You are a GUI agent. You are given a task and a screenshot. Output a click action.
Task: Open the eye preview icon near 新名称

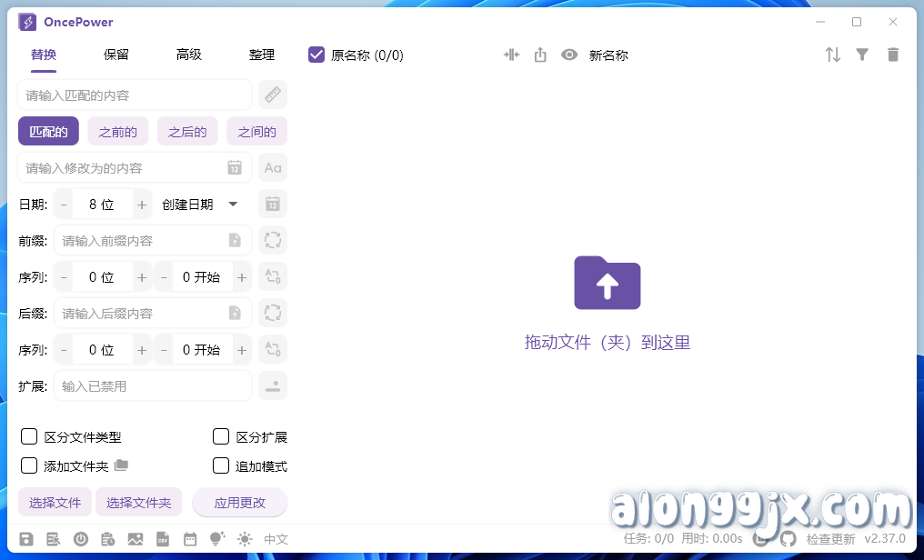click(x=569, y=55)
